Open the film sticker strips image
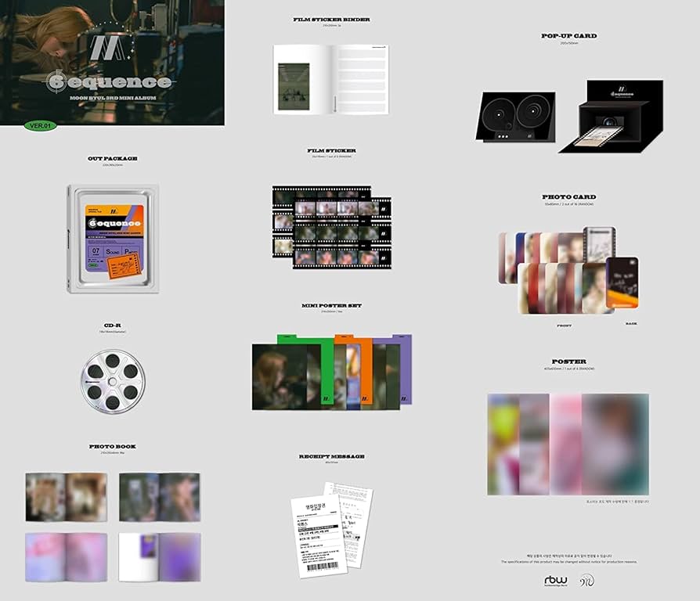The height and width of the screenshot is (601, 700). click(332, 228)
